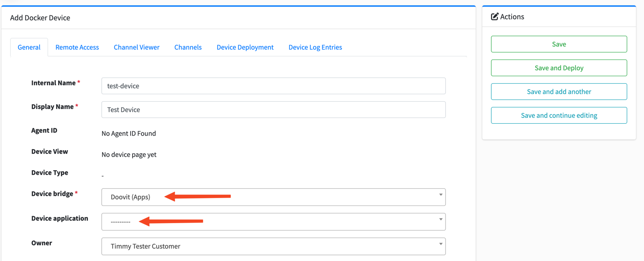Click the 'Device application' label
644x261 pixels.
(x=59, y=218)
